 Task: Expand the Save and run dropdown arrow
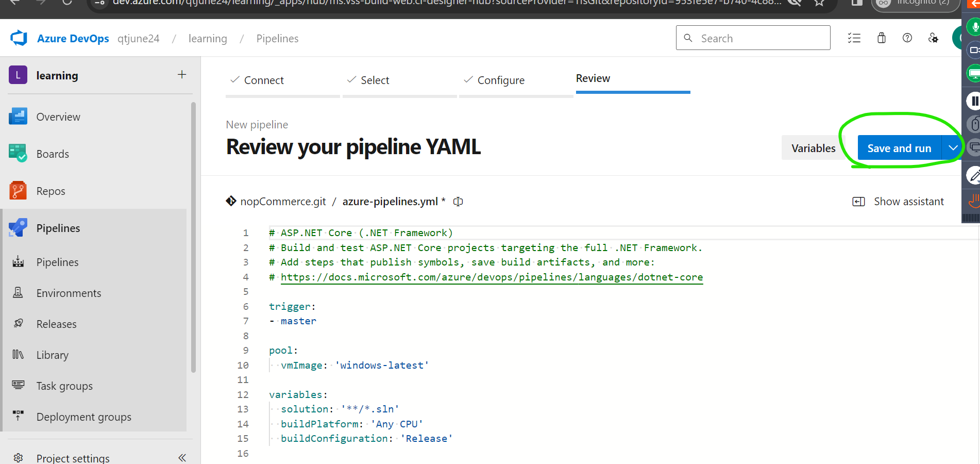point(953,148)
